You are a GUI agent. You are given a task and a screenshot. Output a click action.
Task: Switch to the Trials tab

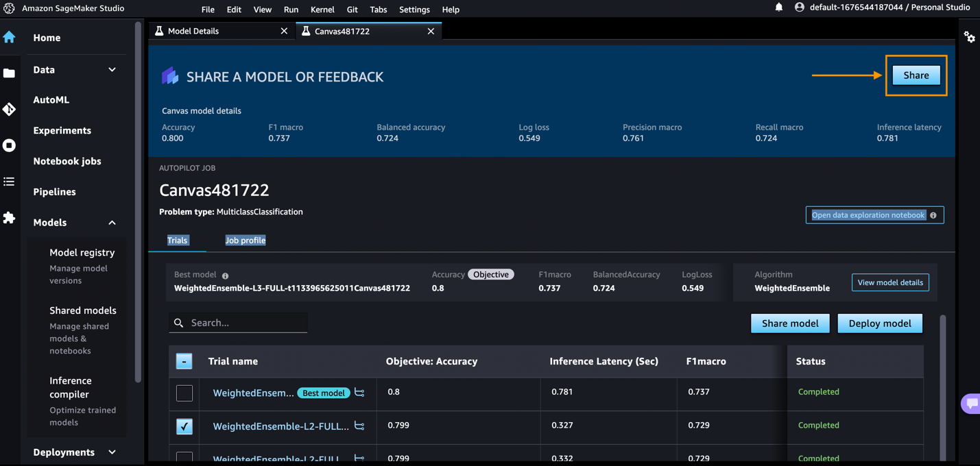[x=177, y=241]
